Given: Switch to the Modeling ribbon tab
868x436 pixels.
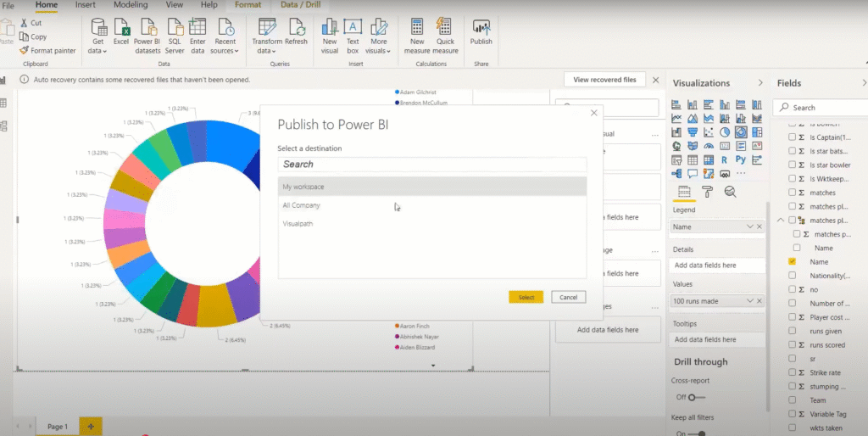Looking at the screenshot, I should pos(130,5).
